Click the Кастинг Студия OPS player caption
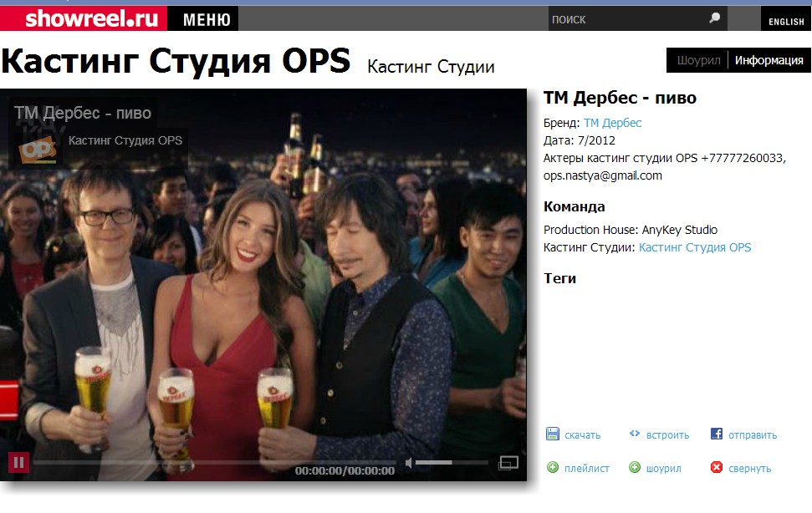Image resolution: width=812 pixels, height=513 pixels. [x=125, y=140]
